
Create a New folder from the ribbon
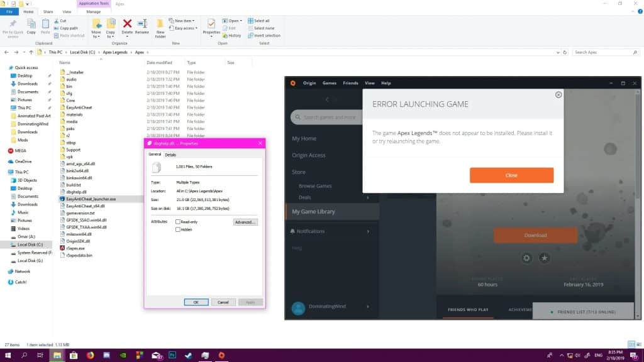160,28
